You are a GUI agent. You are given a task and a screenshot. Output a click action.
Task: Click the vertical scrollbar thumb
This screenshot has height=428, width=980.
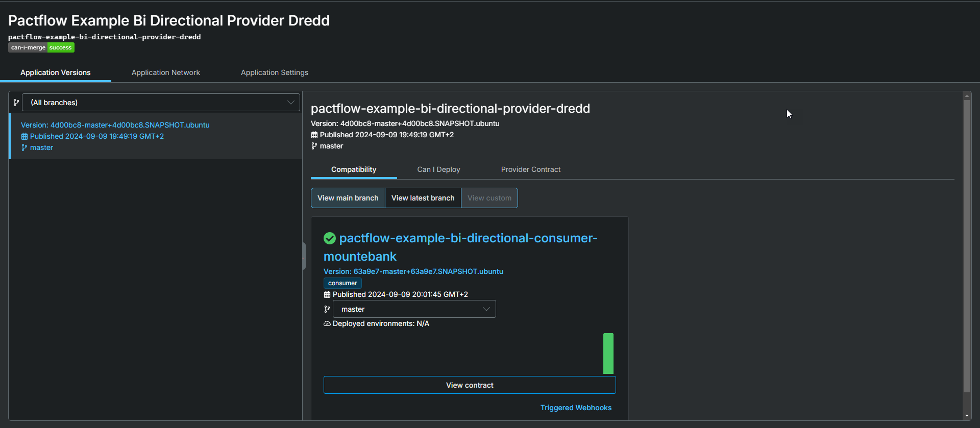point(967,246)
